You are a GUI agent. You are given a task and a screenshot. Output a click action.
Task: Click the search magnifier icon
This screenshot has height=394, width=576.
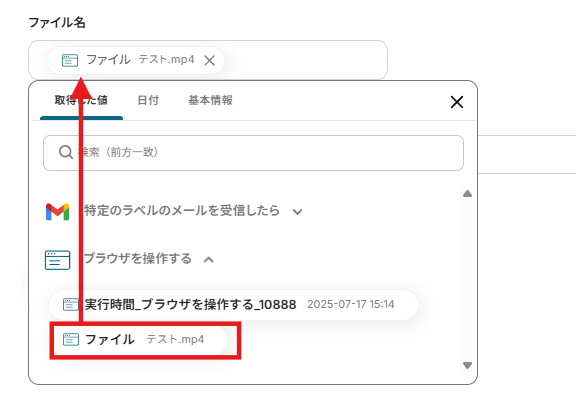[66, 152]
